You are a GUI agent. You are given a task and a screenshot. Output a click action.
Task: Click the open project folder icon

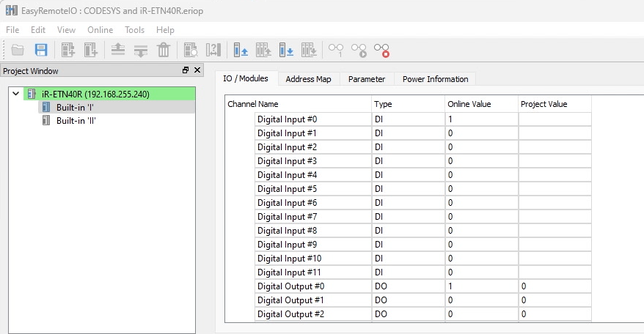(18, 50)
